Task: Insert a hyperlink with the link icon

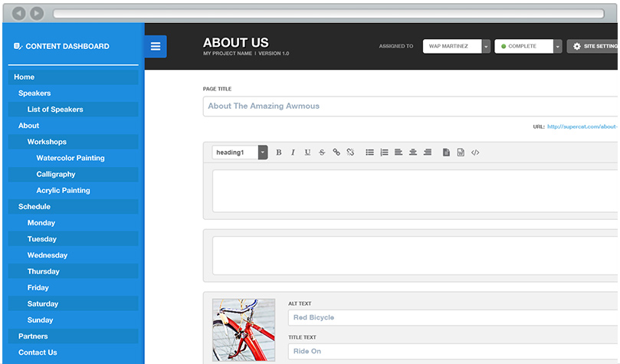Action: click(336, 152)
